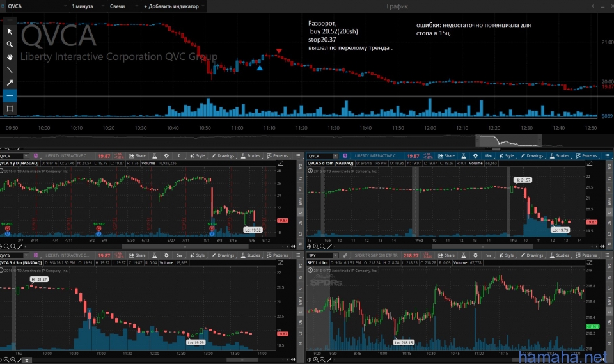This screenshot has width=614, height=364.
Task: Open the 15m timeframe selector
Action: (488, 156)
